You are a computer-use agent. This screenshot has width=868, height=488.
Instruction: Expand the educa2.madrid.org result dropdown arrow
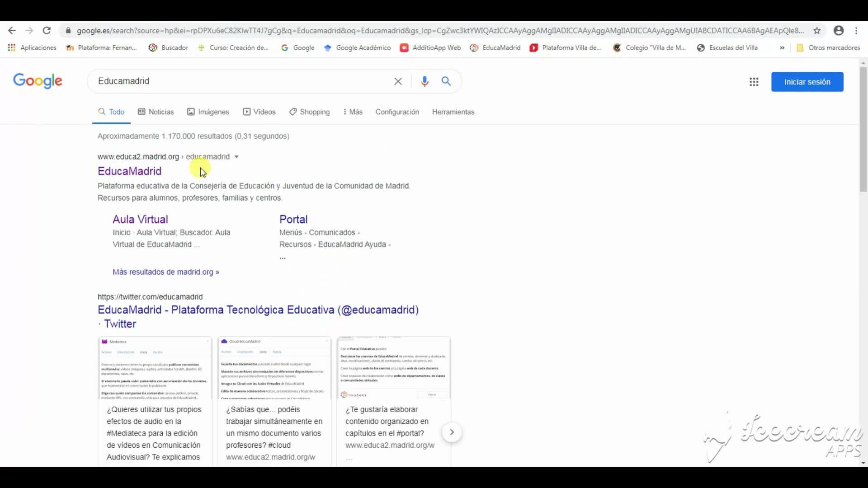(236, 157)
